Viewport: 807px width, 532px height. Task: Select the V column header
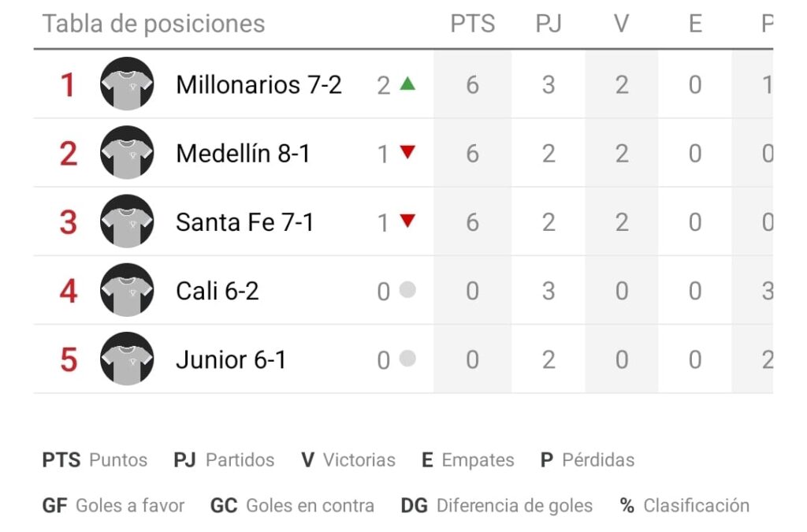pyautogui.click(x=622, y=24)
